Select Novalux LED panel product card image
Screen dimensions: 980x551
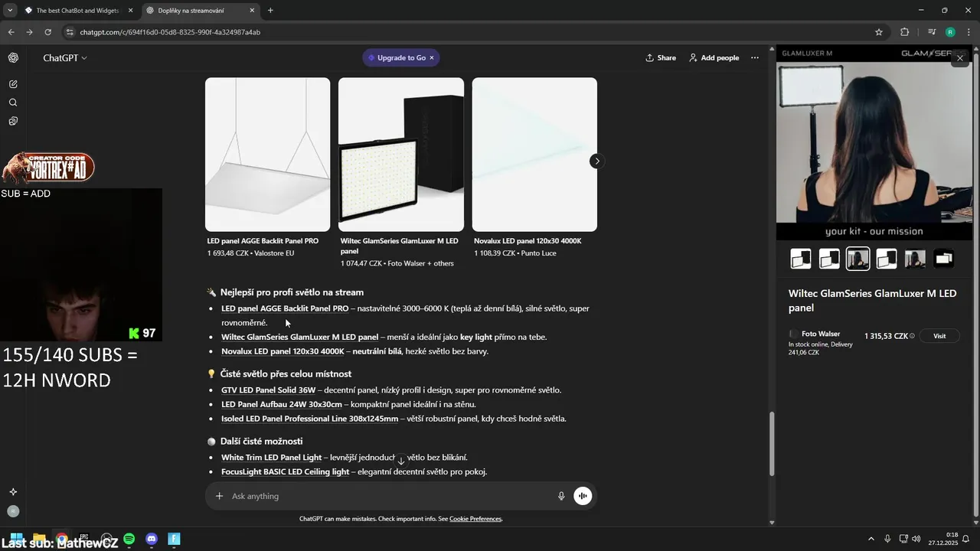[534, 155]
